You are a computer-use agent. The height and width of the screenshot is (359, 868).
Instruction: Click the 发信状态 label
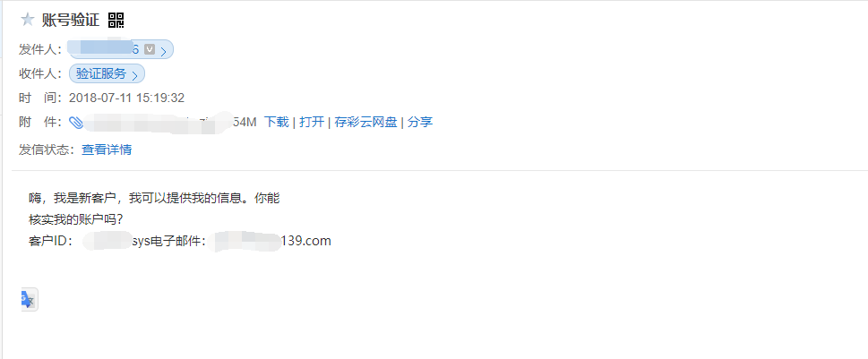coord(46,150)
